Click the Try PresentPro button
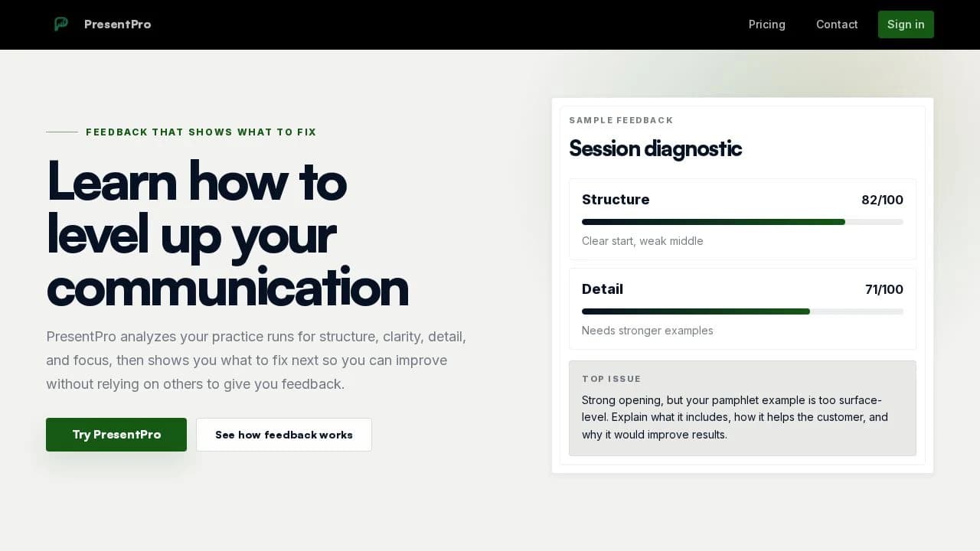 pyautogui.click(x=116, y=435)
